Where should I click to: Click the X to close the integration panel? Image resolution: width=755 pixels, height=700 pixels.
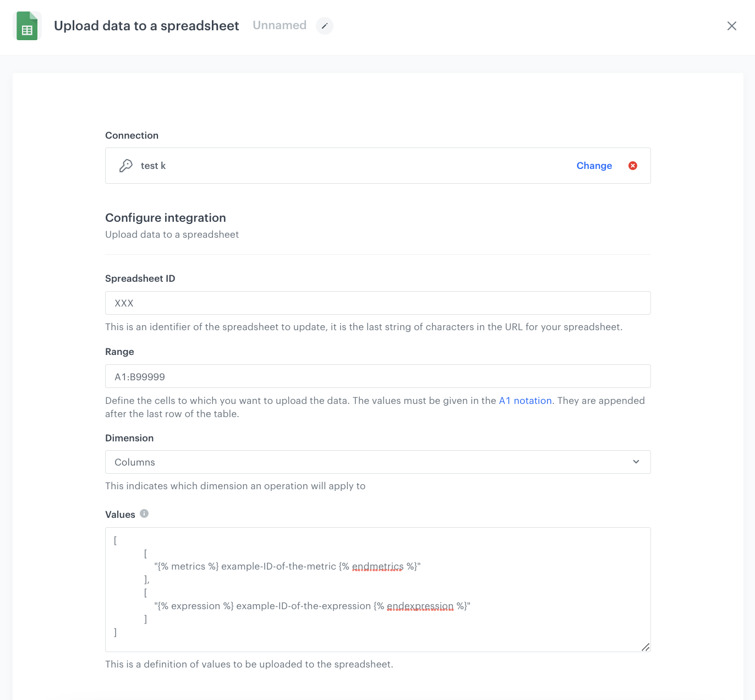point(732,26)
